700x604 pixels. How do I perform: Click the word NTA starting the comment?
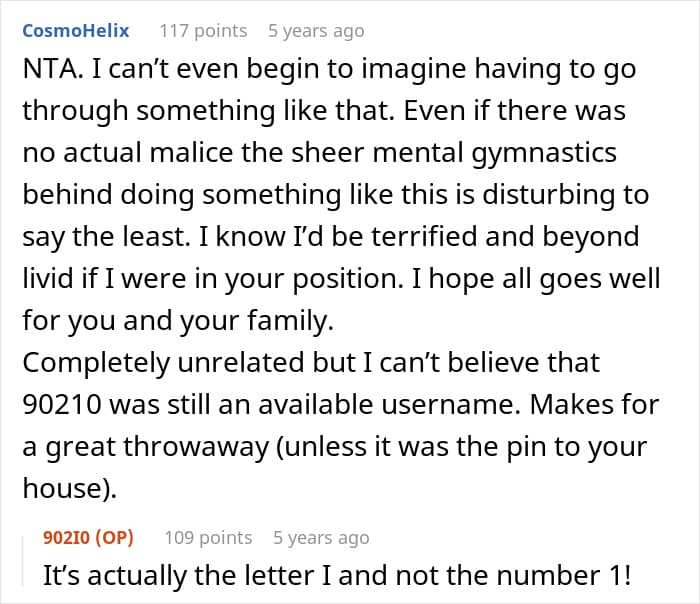(x=52, y=69)
